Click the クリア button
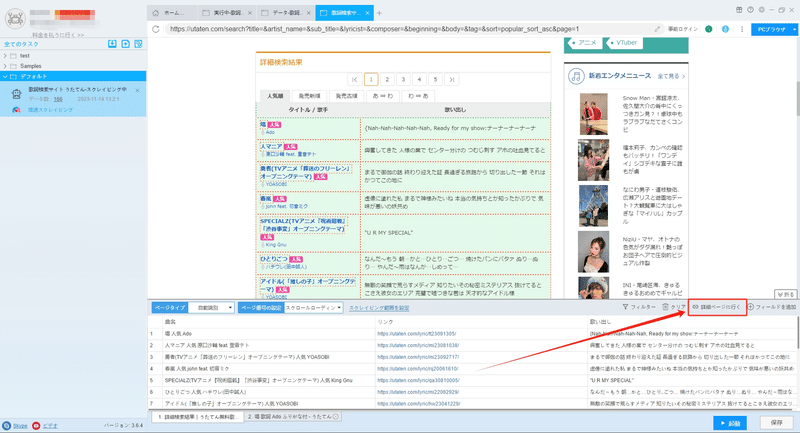 [674, 307]
